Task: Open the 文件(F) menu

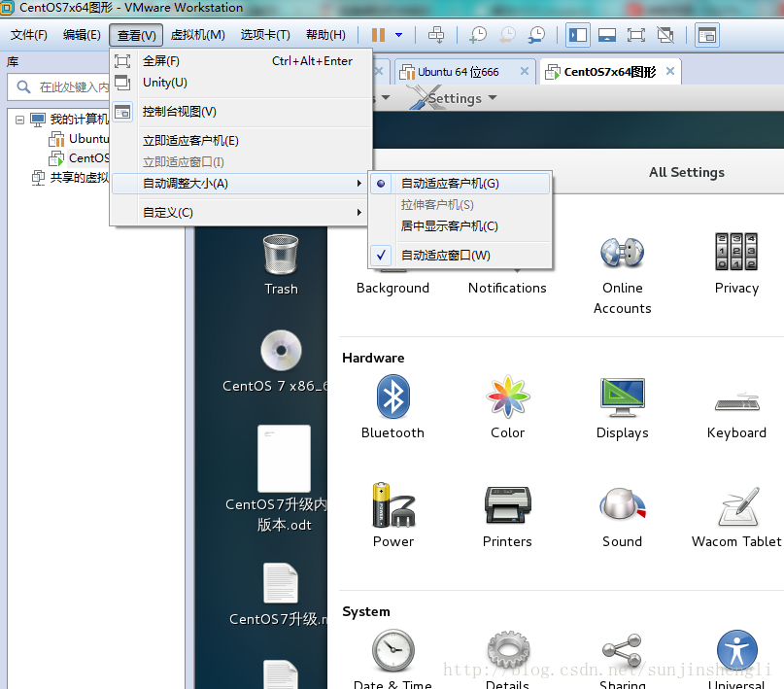Action: [29, 35]
